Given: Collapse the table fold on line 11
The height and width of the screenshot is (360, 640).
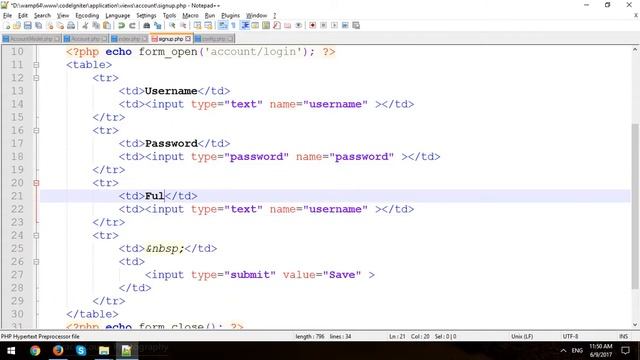Looking at the screenshot, I should click(x=36, y=65).
